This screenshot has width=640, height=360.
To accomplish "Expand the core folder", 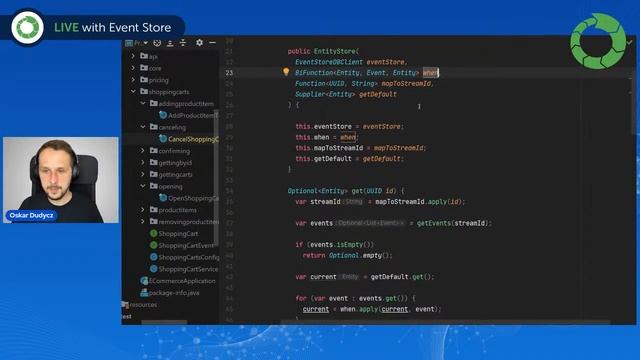I will coord(133,68).
